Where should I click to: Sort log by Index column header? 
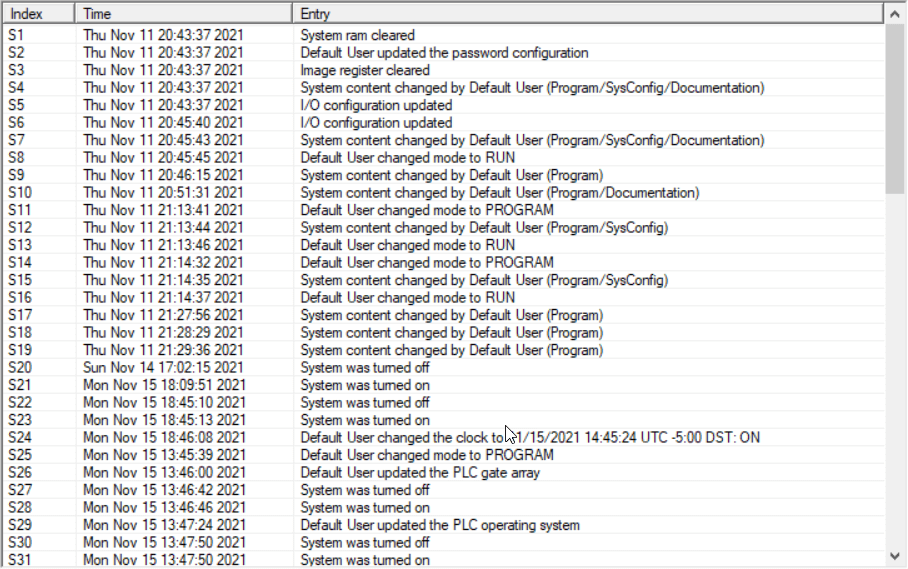point(38,14)
